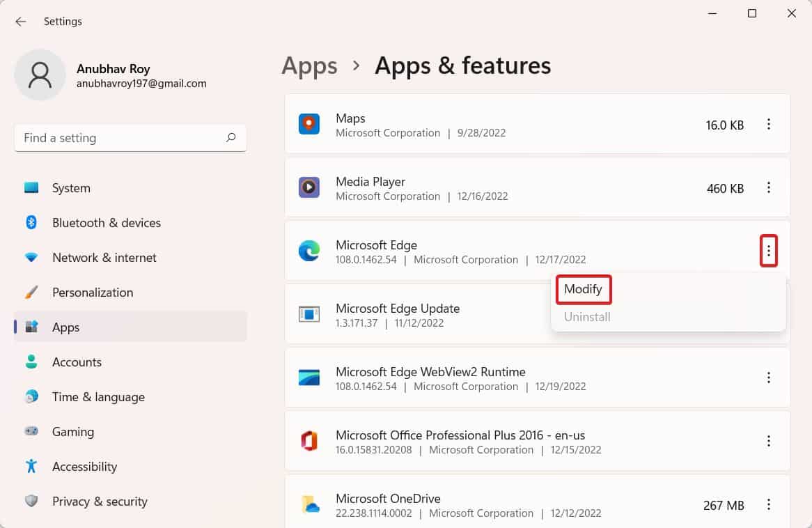The width and height of the screenshot is (812, 528).
Task: Click the Personalization paintbrush icon
Action: tap(31, 292)
